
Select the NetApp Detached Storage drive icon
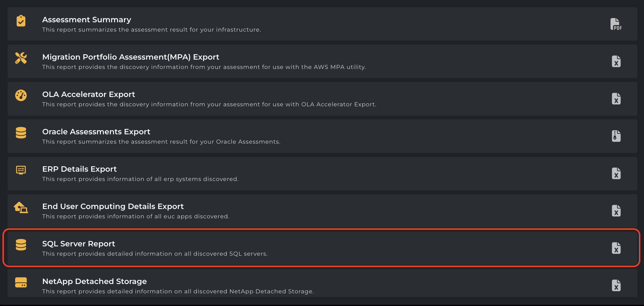click(x=21, y=283)
